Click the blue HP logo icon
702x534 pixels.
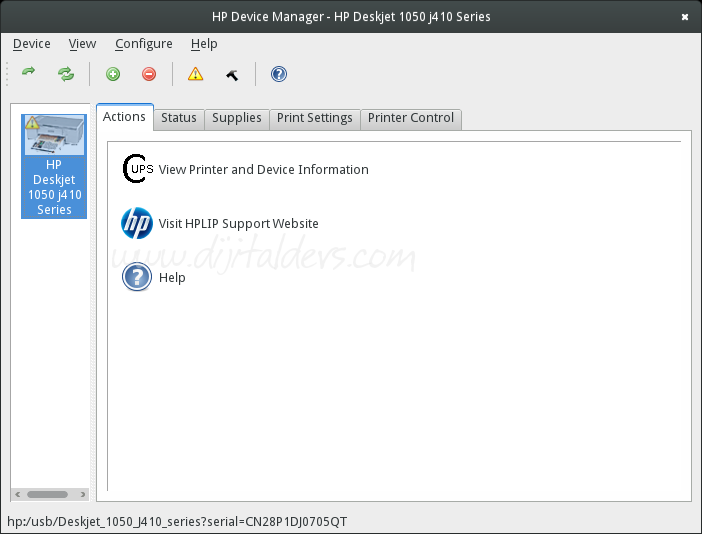point(137,223)
